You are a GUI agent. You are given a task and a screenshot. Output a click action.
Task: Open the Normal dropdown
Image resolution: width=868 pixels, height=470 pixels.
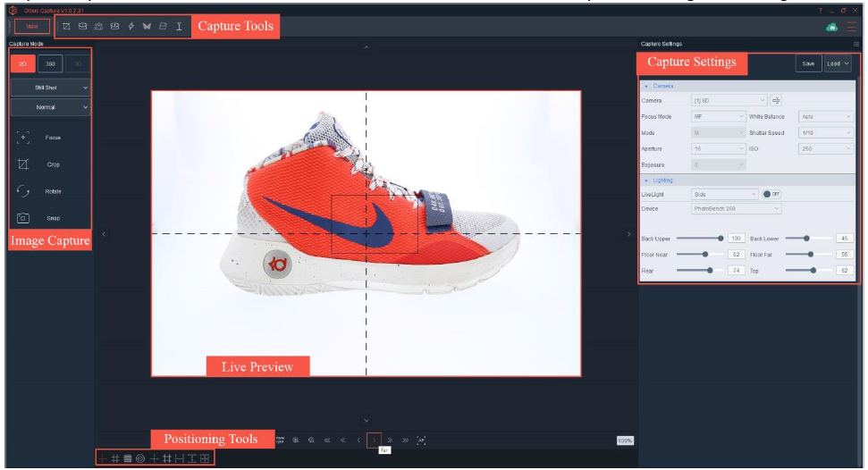pyautogui.click(x=50, y=107)
